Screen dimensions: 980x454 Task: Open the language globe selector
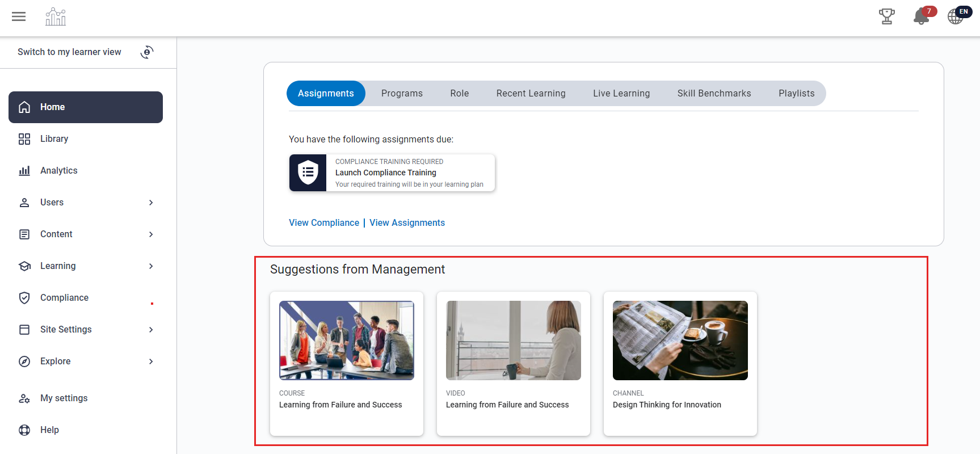point(956,17)
